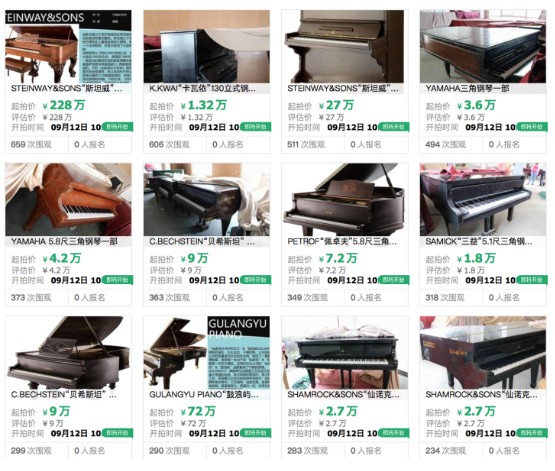
Task: Open the GULANGYU PIANO listing thumbnail
Action: click(206, 352)
